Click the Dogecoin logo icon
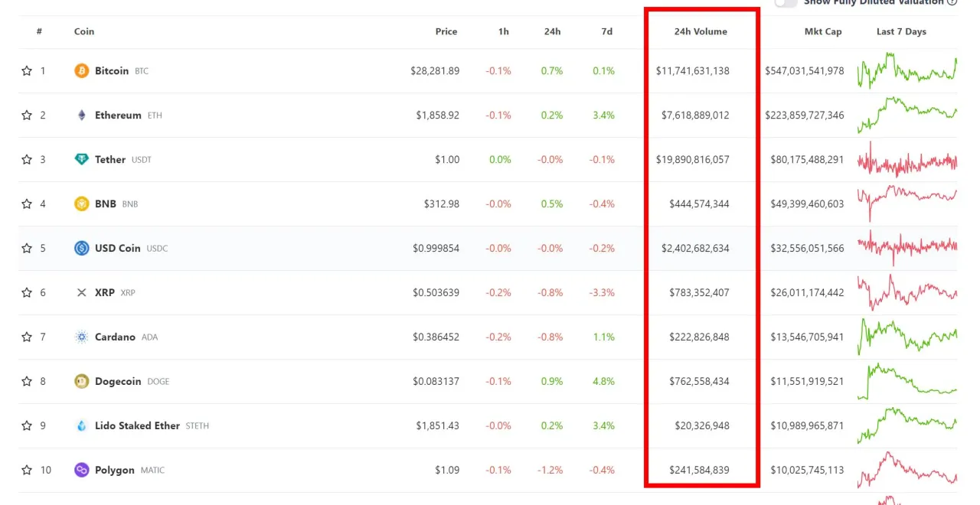This screenshot has width=980, height=505. point(81,382)
